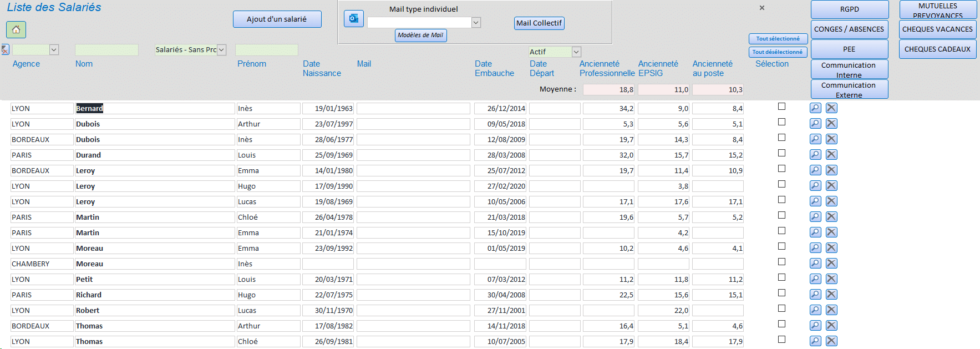View details of Dubois Arthur
Viewport: 980px width, 349px height.
coord(815,124)
